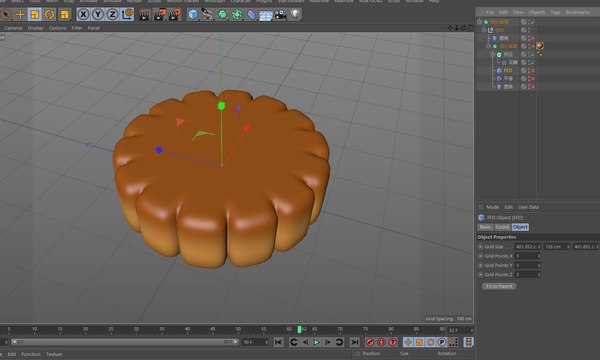This screenshot has height=360, width=600.
Task: Go to start of animation
Action: tap(279, 342)
